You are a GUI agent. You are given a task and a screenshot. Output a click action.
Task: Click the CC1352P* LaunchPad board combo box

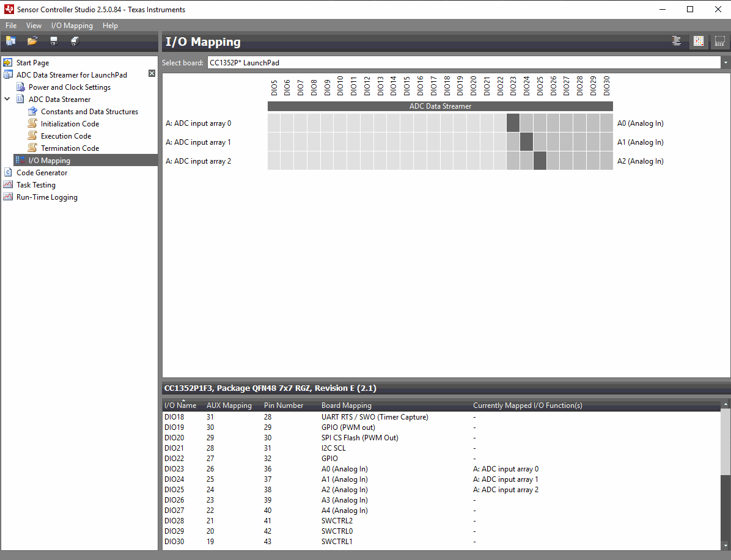(465, 62)
